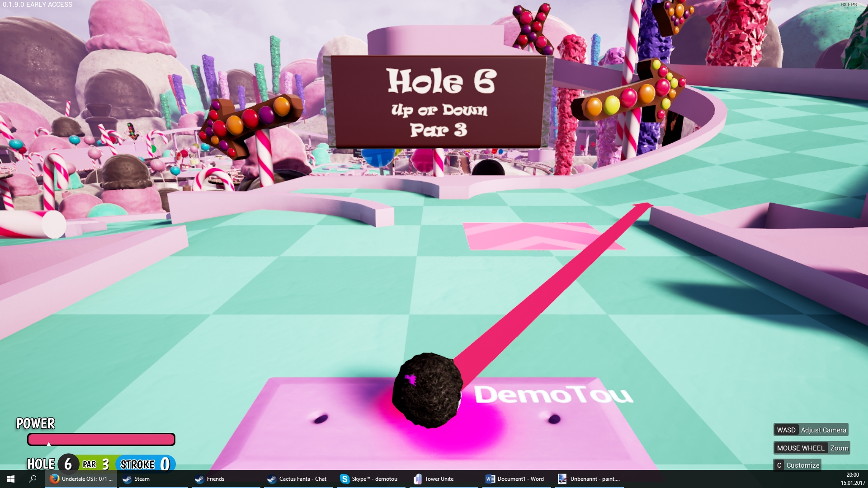The image size is (868, 488).
Task: Click the Par 3 indicator badge
Action: click(96, 464)
